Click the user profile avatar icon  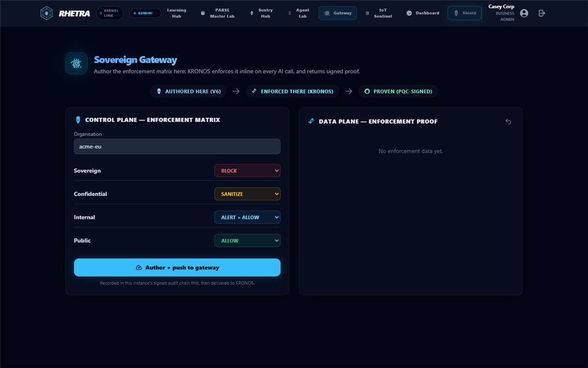point(524,13)
